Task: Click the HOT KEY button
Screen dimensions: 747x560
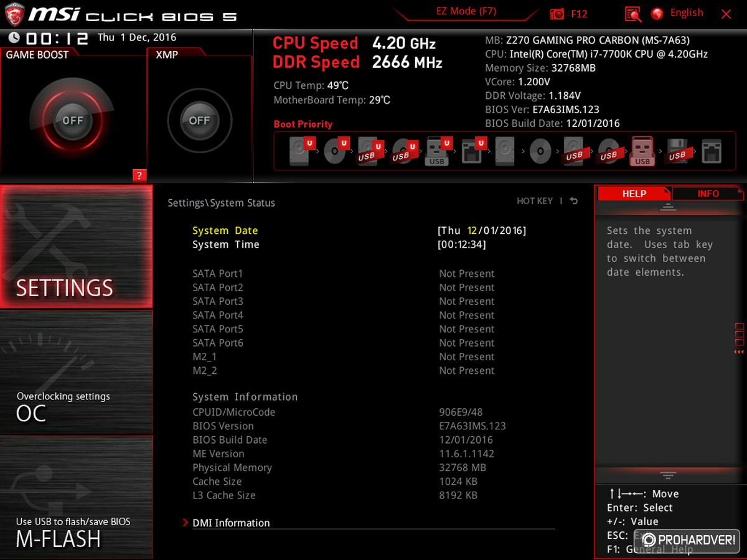Action: 535,201
